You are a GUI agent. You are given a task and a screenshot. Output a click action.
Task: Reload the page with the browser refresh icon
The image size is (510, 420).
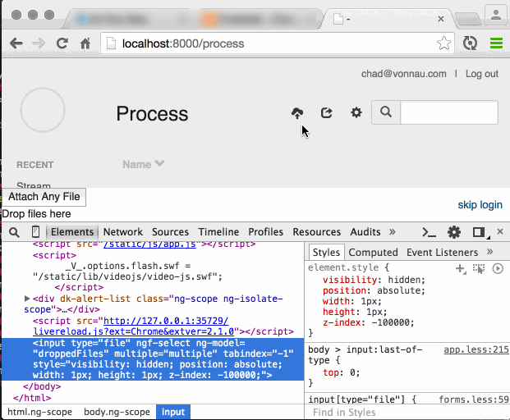coord(62,43)
